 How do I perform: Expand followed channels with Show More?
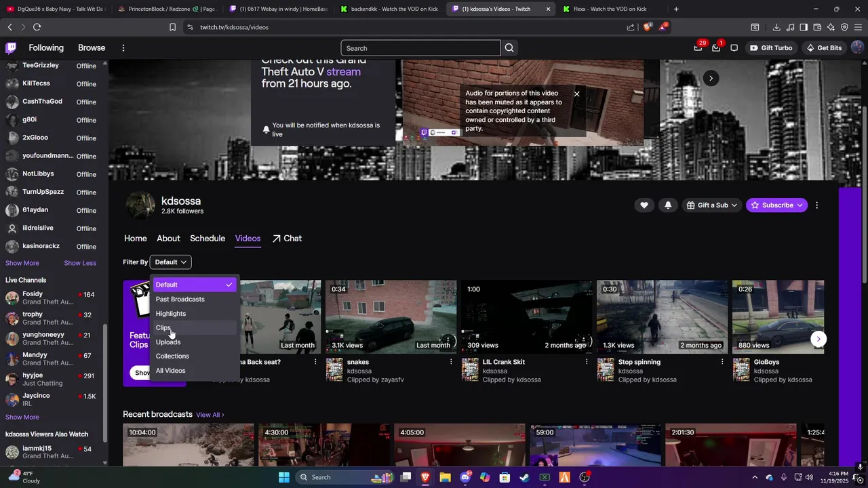[22, 263]
